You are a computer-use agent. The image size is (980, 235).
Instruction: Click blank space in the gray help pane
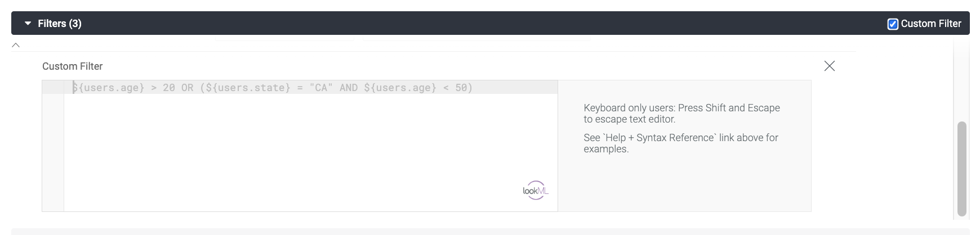tap(684, 186)
